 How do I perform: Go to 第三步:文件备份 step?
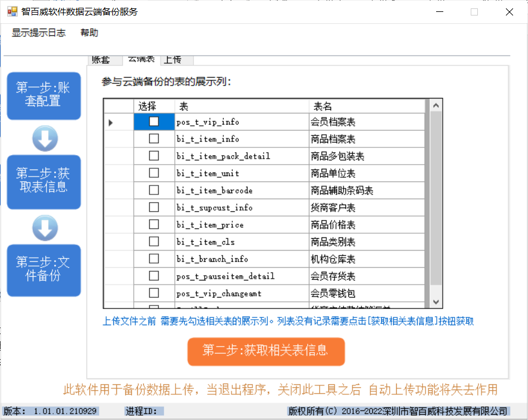pos(44,270)
